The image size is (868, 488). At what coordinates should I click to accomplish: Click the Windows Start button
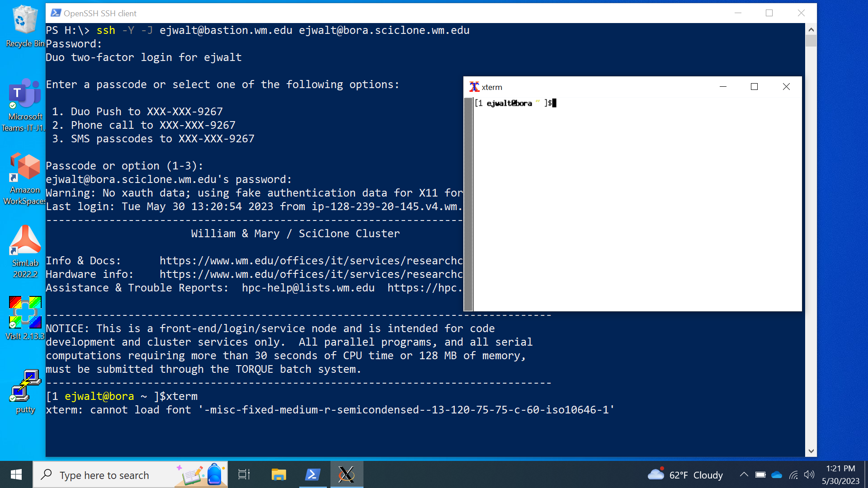(16, 474)
